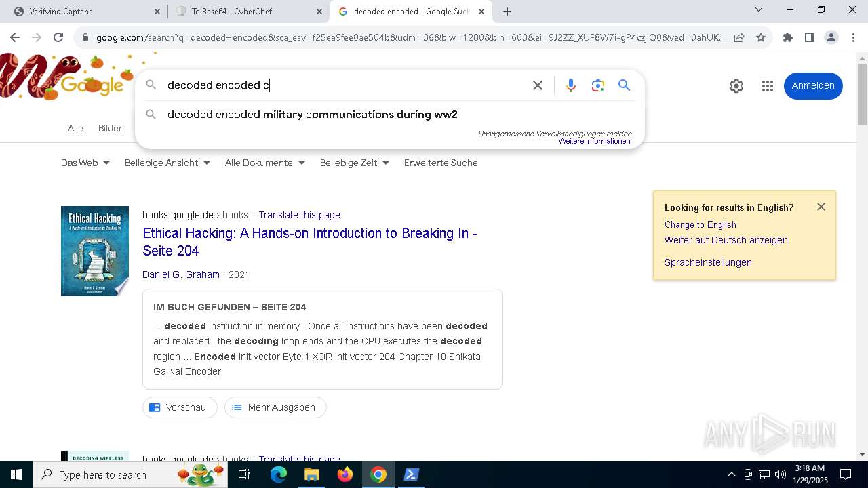The width and height of the screenshot is (868, 488).
Task: Click Translate this page link
Action: [x=299, y=215]
